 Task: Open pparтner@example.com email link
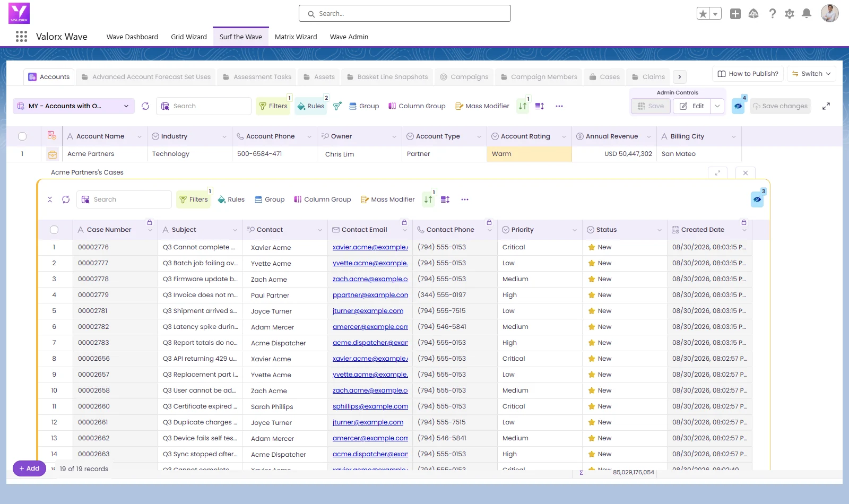coord(370,295)
